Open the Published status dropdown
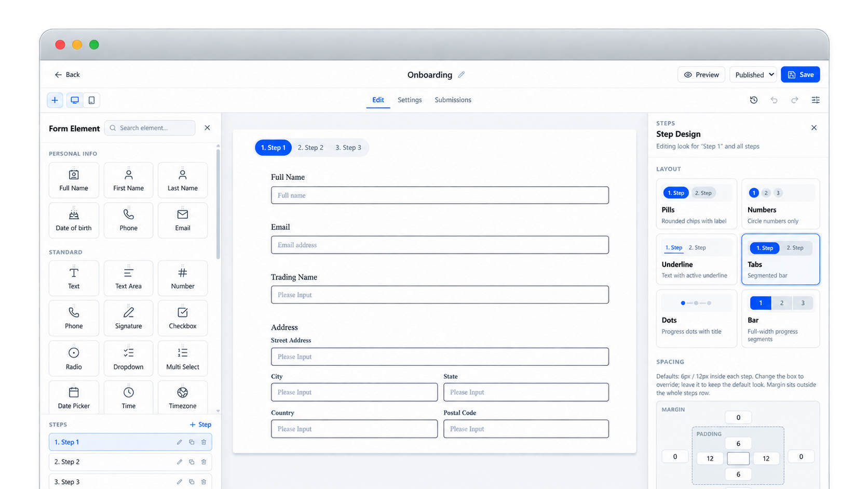The width and height of the screenshot is (868, 489). click(x=753, y=75)
